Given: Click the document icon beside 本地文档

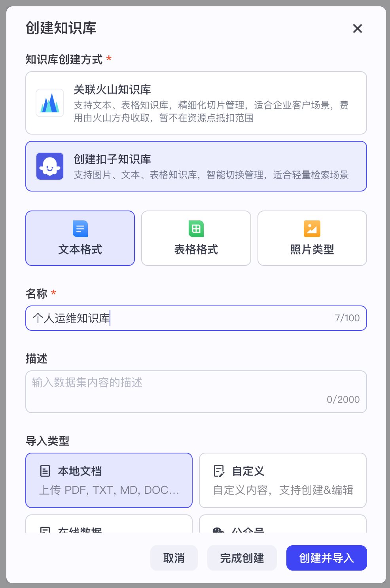Looking at the screenshot, I should pyautogui.click(x=45, y=471).
